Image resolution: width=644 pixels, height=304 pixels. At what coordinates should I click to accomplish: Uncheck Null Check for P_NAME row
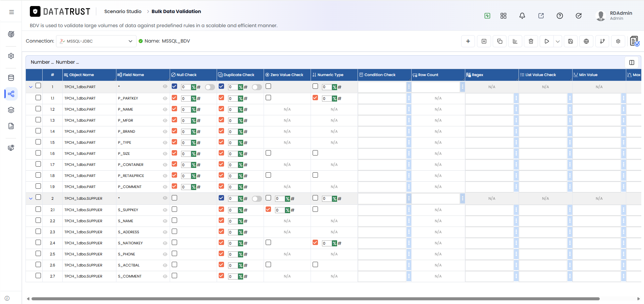pos(174,109)
